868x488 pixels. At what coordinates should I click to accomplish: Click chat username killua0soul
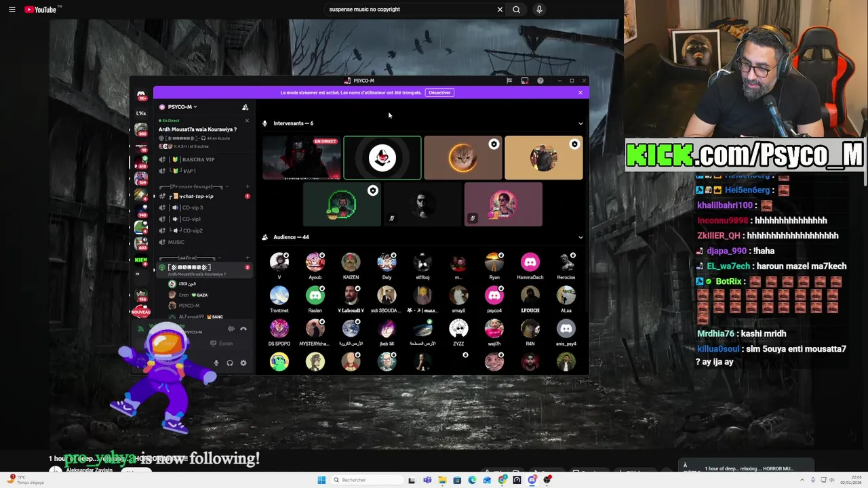pyautogui.click(x=718, y=349)
